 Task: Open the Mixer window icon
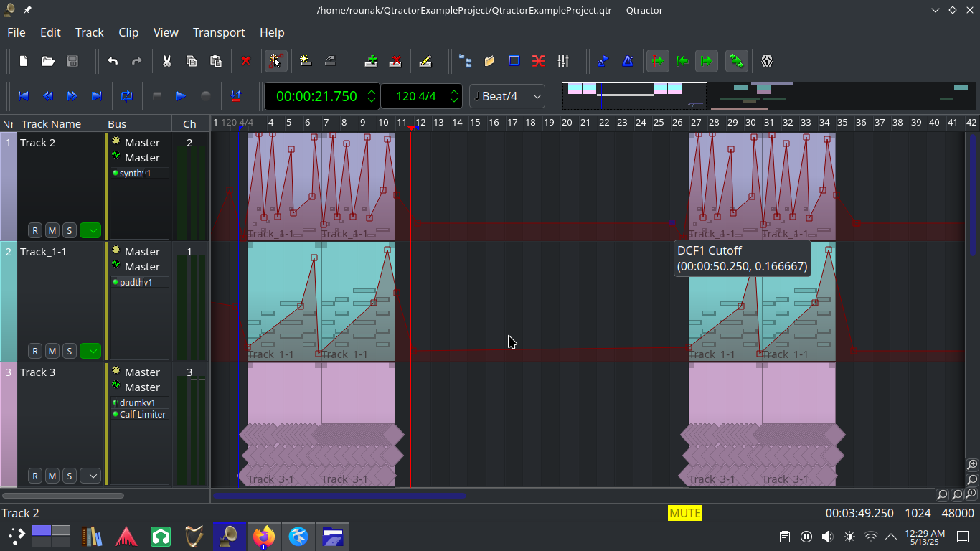[x=563, y=62]
